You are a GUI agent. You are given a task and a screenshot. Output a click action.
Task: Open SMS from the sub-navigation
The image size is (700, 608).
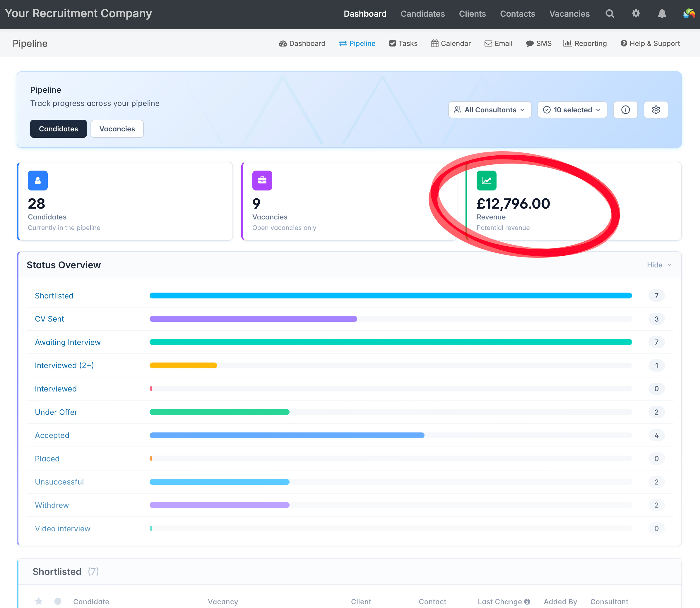click(538, 43)
